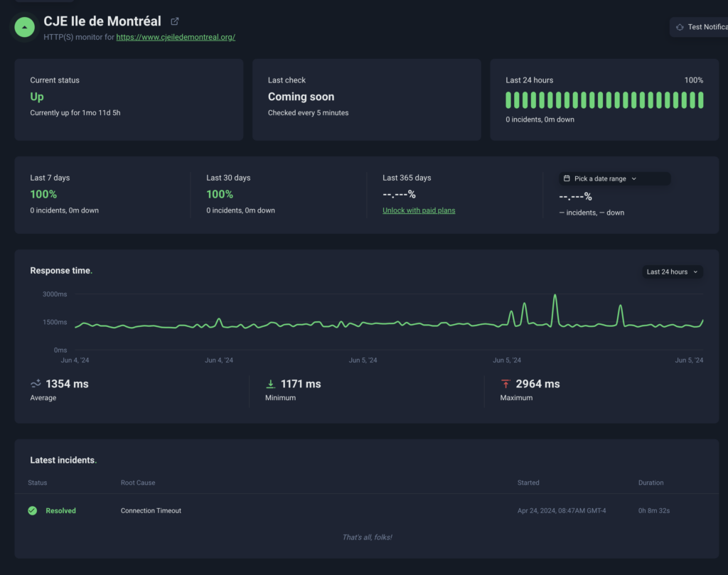Click the tallest spike on the response time chart

point(555,296)
